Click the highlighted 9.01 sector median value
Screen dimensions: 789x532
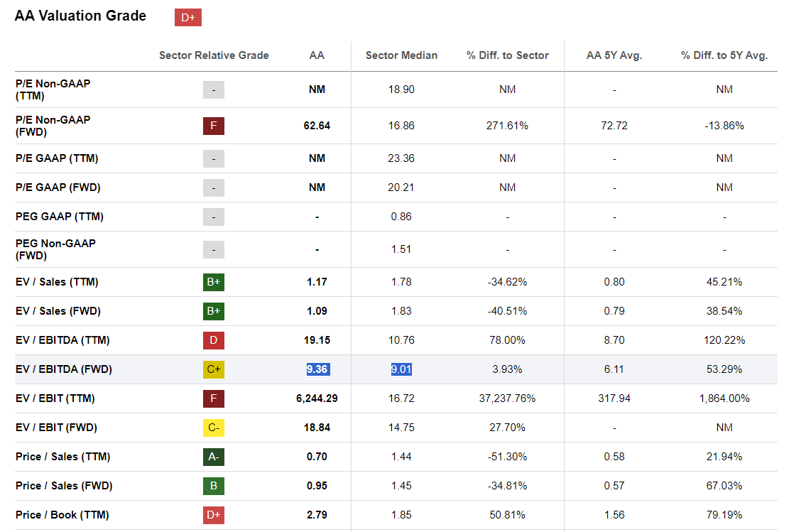[x=401, y=369]
